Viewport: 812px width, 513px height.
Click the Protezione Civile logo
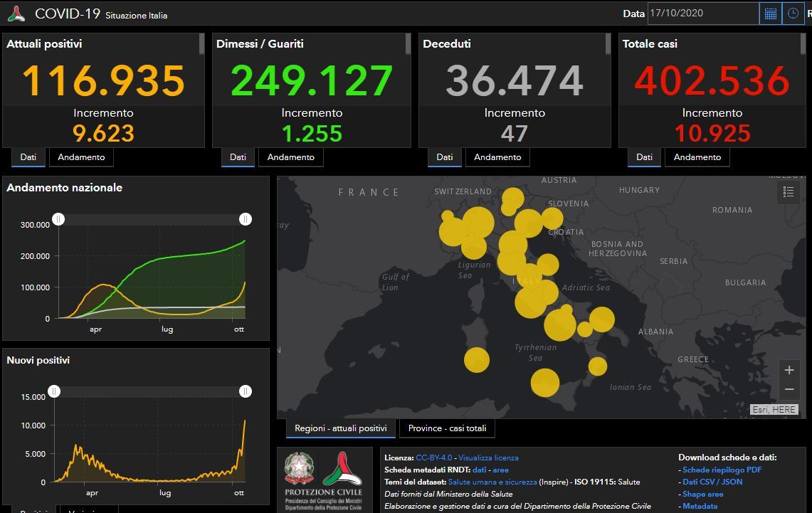click(x=342, y=470)
